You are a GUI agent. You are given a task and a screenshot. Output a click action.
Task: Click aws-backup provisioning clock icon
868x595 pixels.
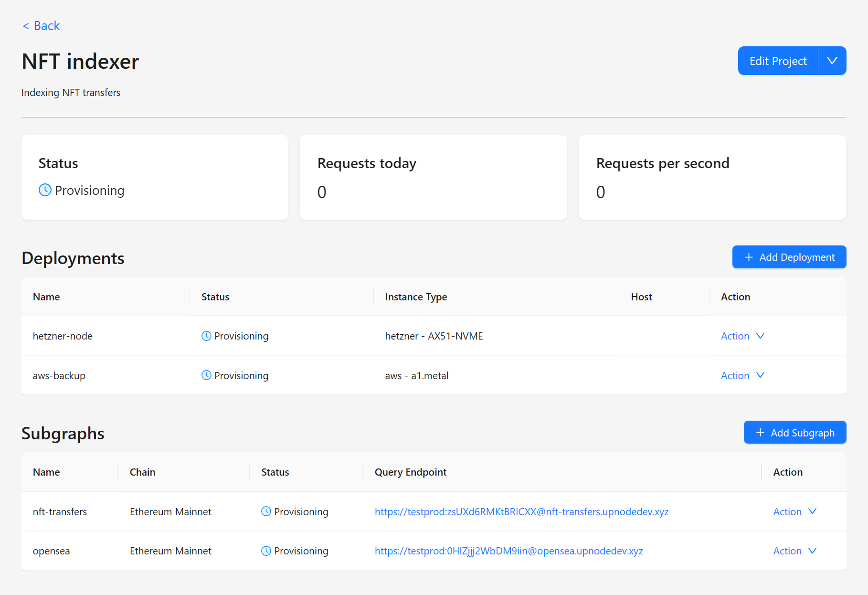point(206,375)
